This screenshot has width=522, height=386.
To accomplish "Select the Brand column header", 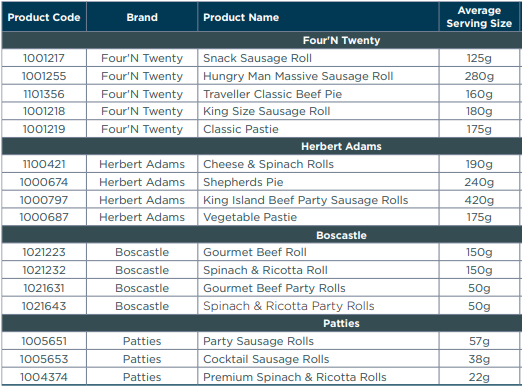I will point(142,17).
